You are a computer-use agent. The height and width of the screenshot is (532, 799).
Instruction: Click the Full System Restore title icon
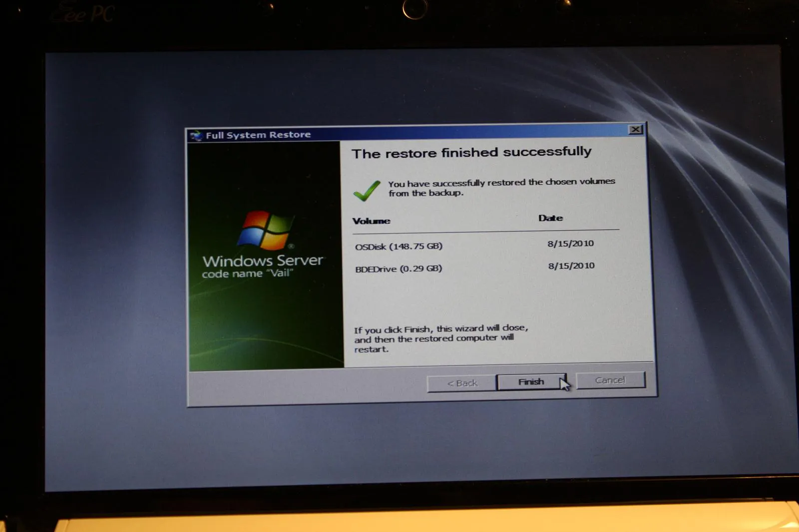pyautogui.click(x=196, y=135)
